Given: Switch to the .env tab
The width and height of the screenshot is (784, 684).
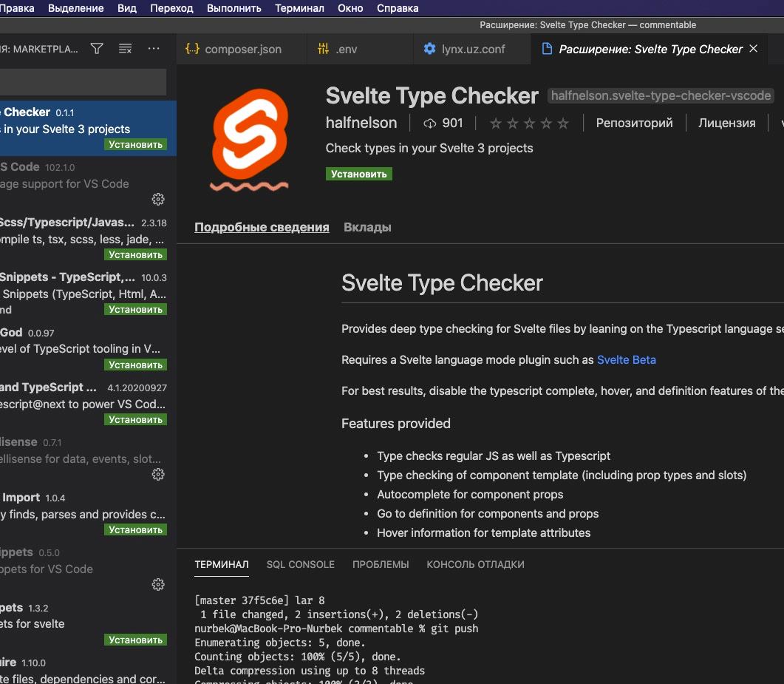Looking at the screenshot, I should pyautogui.click(x=360, y=49).
